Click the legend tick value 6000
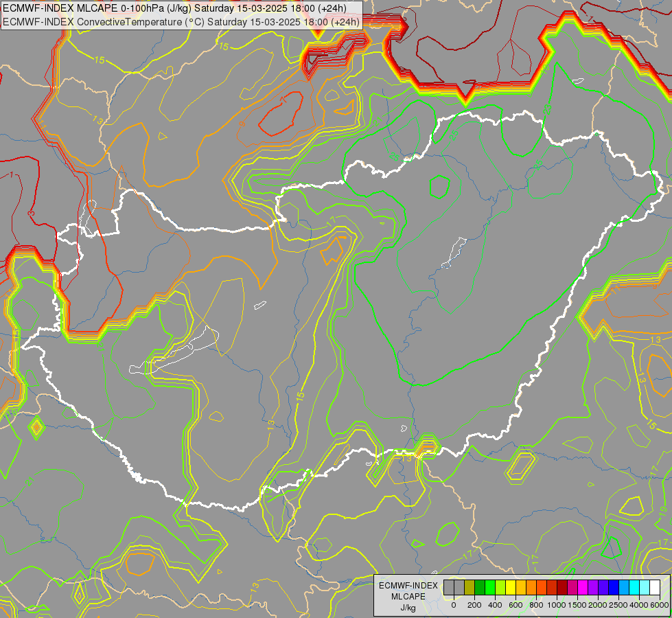 (x=660, y=605)
